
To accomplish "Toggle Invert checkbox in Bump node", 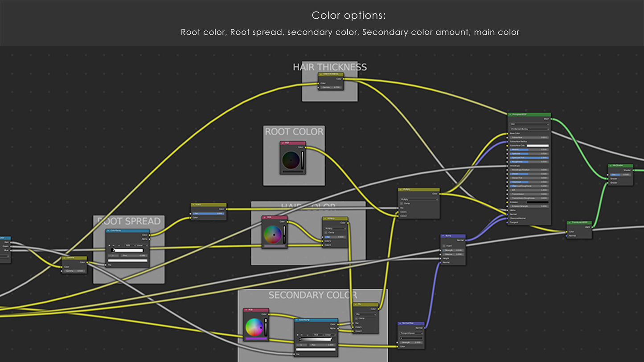I will click(x=444, y=246).
